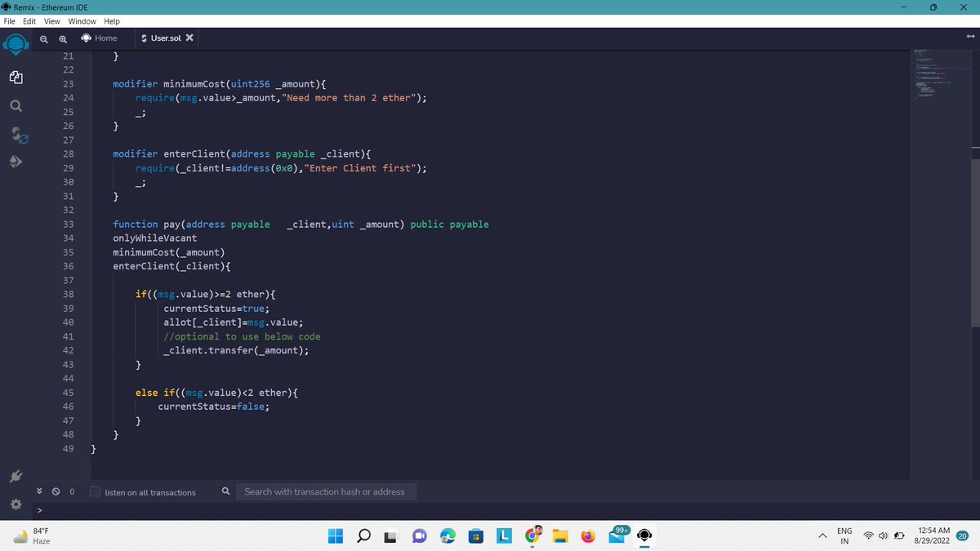Click the "Enter Client first" string
This screenshot has height=551, width=980.
click(x=362, y=168)
